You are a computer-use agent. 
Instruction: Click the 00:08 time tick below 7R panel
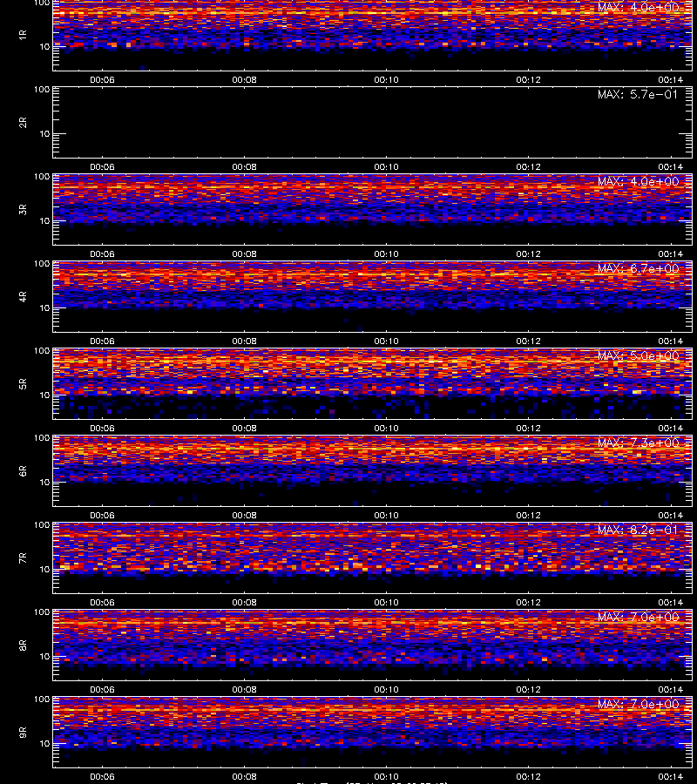pos(244,603)
